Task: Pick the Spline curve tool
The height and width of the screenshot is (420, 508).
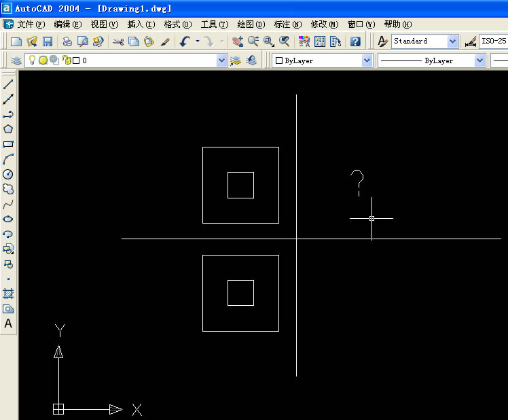Action: tap(8, 204)
